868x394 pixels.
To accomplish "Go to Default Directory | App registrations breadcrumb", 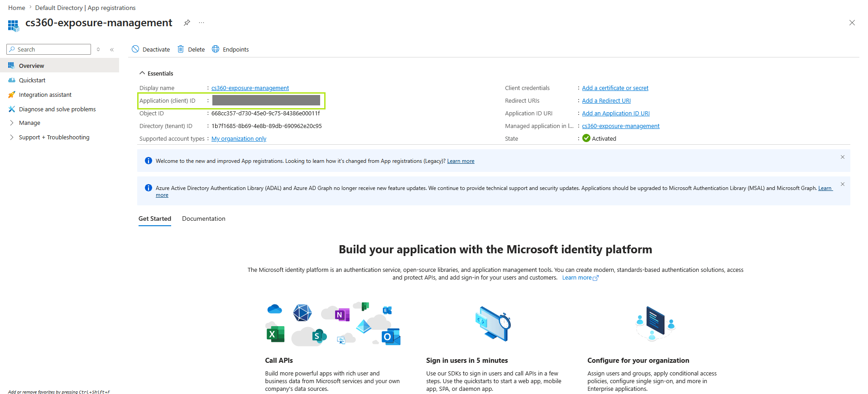I will (85, 8).
